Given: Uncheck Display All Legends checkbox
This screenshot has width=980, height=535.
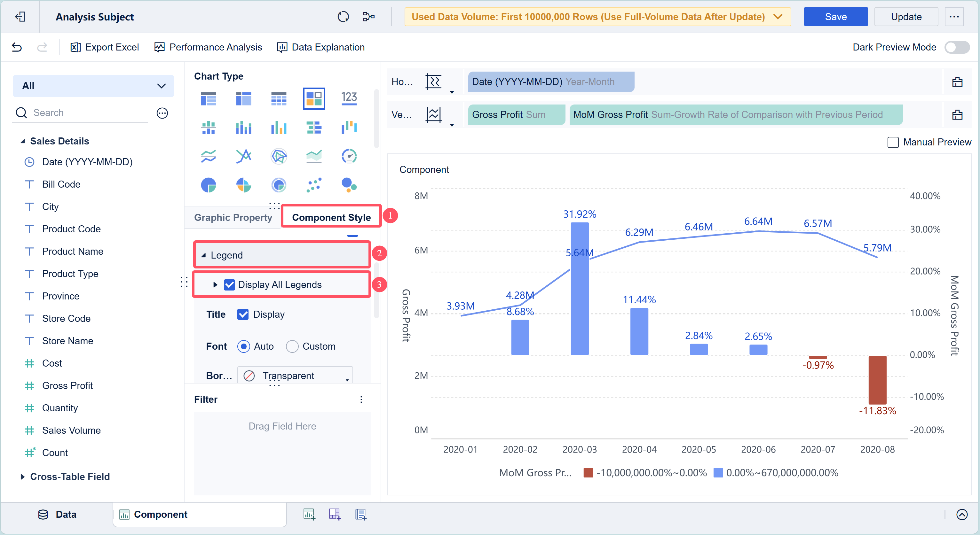Looking at the screenshot, I should click(229, 285).
